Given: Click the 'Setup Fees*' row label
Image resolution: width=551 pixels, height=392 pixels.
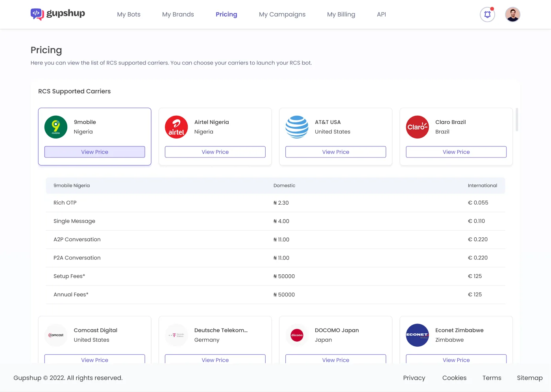Looking at the screenshot, I should coord(69,276).
